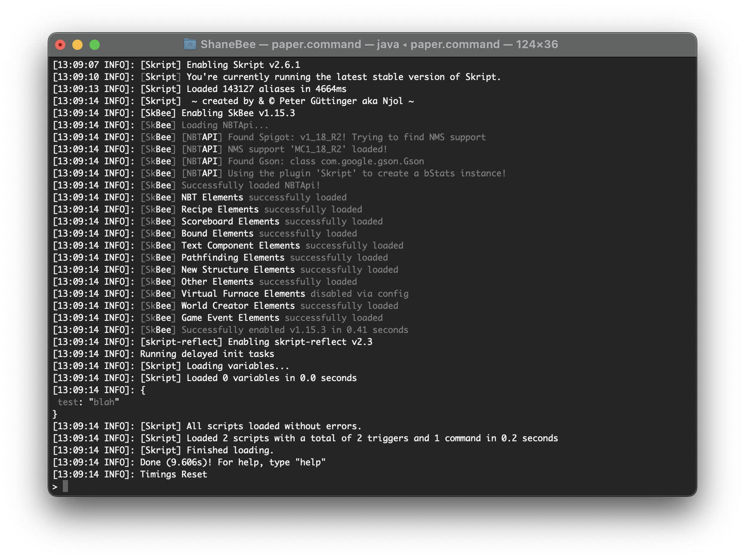
Task: Click the 'Text Component Elements' log line
Action: tap(228, 246)
